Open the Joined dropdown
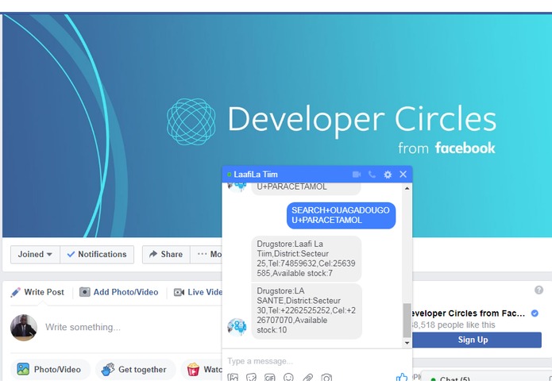Image resolution: width=552 pixels, height=392 pixels. pos(35,254)
